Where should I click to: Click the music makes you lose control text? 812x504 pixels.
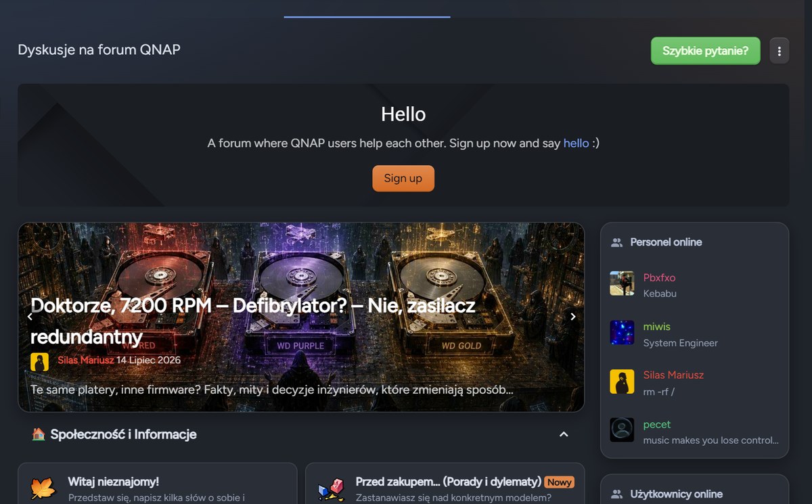[x=711, y=440]
